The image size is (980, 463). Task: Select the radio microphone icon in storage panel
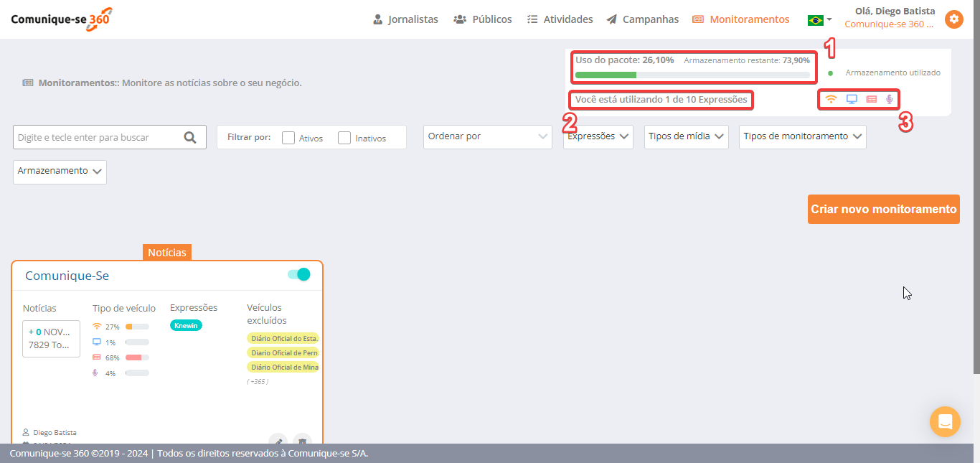pyautogui.click(x=890, y=99)
